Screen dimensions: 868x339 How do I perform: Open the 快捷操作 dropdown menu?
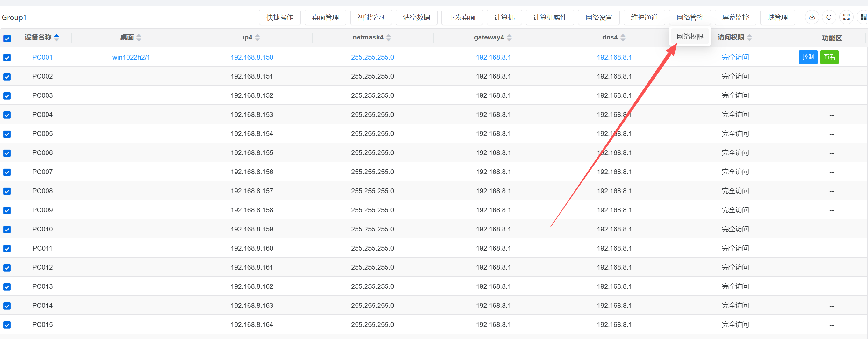(280, 17)
